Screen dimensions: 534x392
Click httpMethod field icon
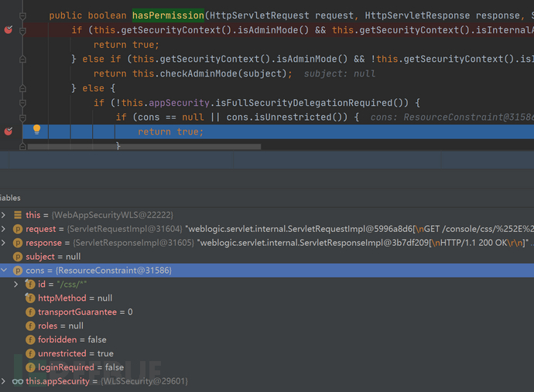coord(30,298)
